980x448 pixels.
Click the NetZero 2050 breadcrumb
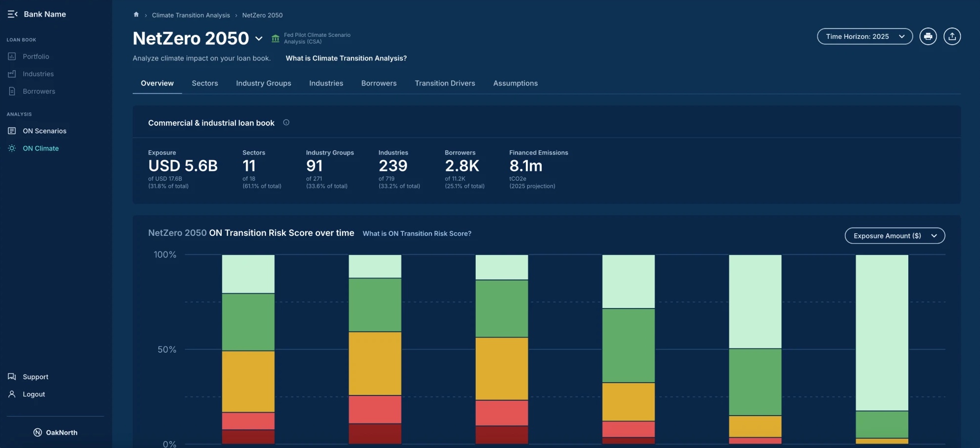(262, 15)
